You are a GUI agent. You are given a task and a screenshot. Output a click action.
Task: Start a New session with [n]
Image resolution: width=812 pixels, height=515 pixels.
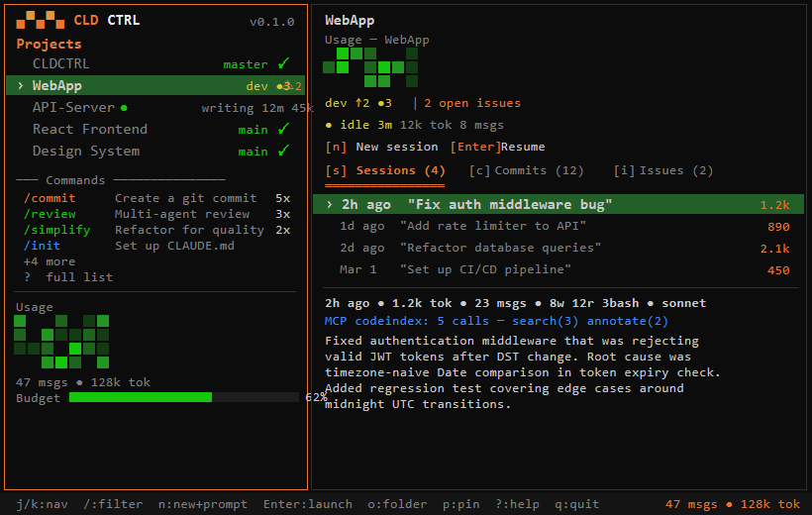[381, 147]
